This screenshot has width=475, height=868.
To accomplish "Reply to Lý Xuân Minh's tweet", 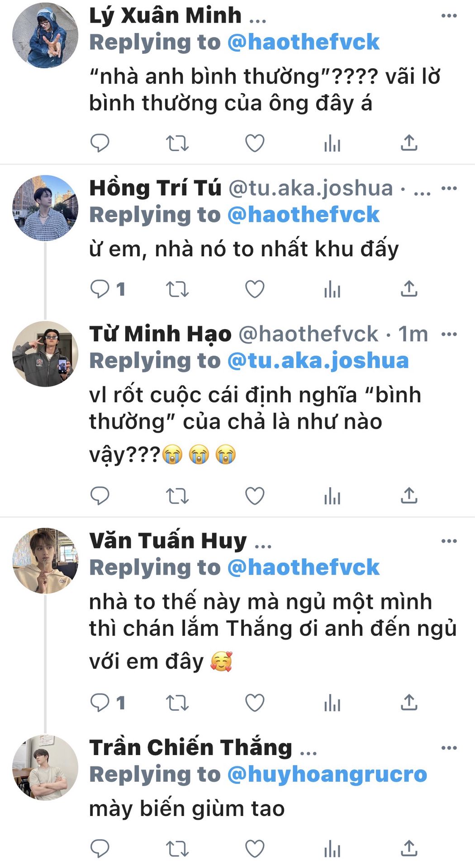I will [x=100, y=143].
